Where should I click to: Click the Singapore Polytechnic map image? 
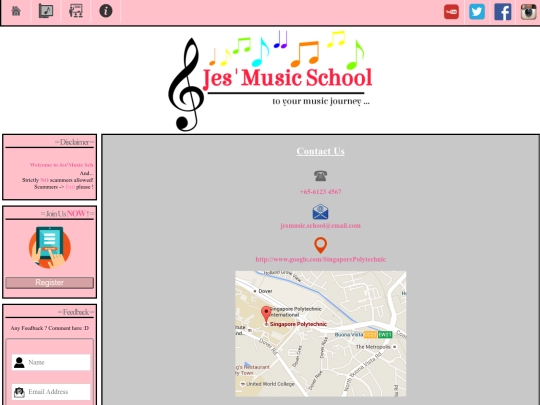(320, 333)
